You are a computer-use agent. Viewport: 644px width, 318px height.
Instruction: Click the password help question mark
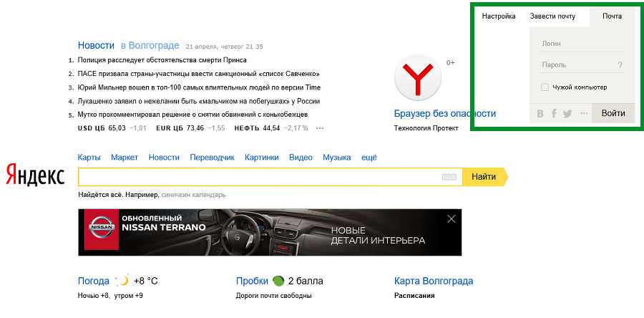[x=620, y=65]
